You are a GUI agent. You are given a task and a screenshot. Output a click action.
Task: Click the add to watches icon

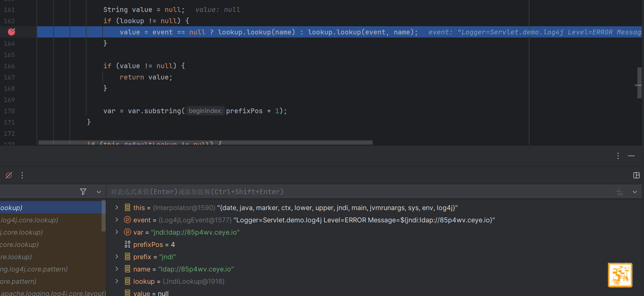point(619,192)
